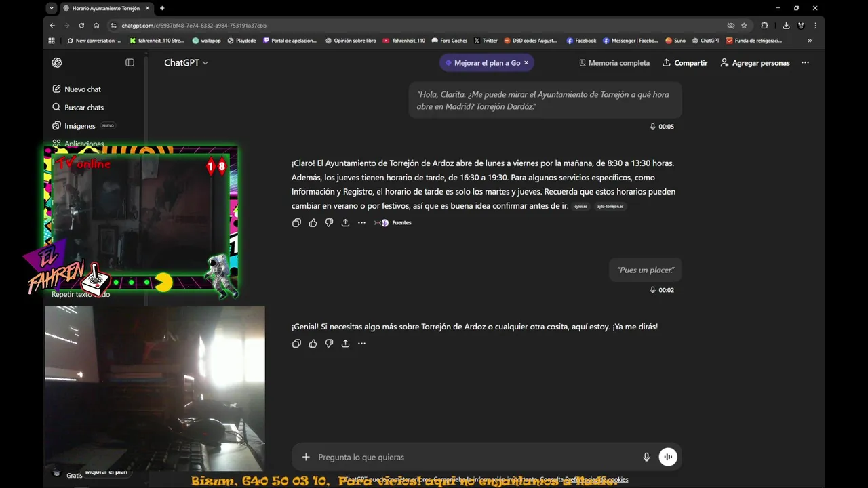
Task: Click Compartir conversation button
Action: [685, 62]
